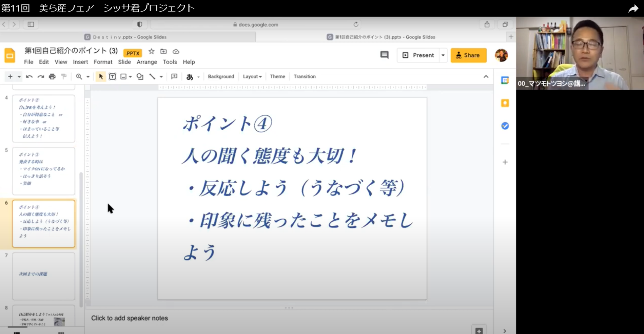Select slide 7 thumbnail
The width and height of the screenshot is (644, 334).
point(44,276)
